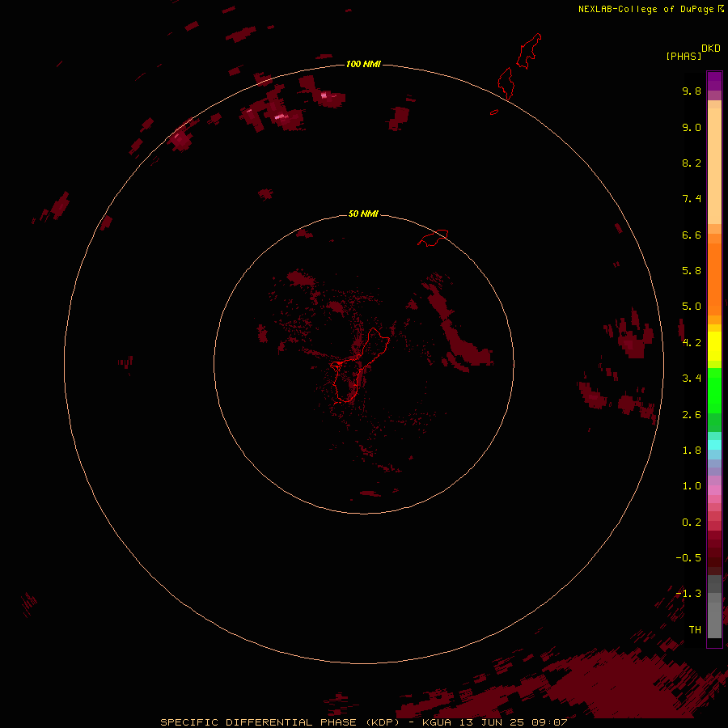
Task: Click the yellow segment of color bar
Action: (x=714, y=346)
